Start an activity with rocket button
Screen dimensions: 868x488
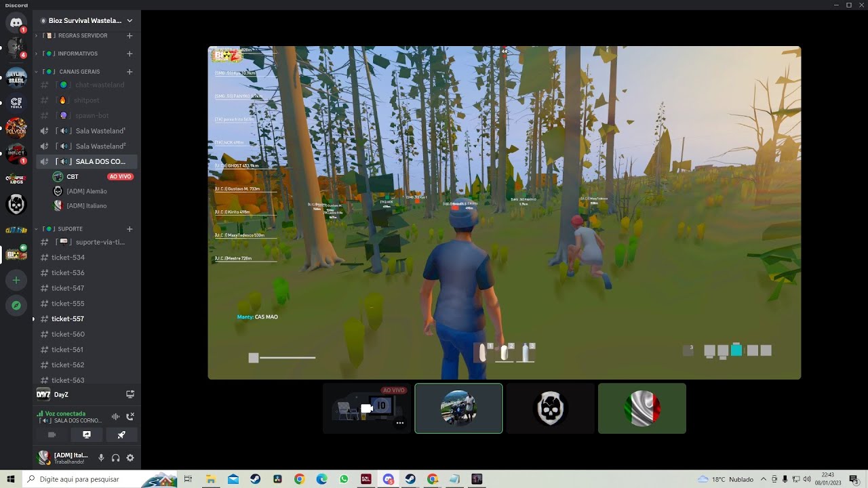(121, 434)
